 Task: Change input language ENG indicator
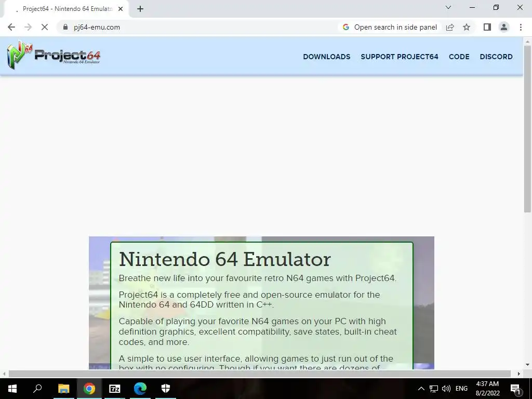pyautogui.click(x=461, y=389)
